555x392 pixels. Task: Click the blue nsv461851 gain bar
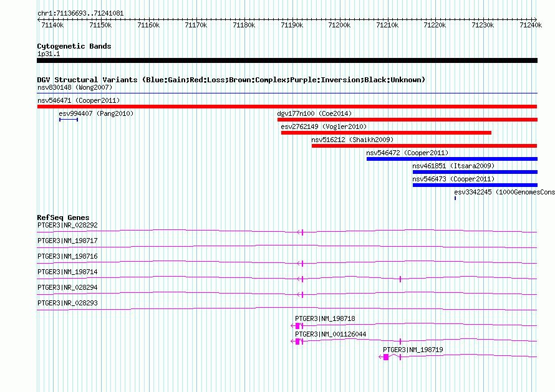point(475,172)
